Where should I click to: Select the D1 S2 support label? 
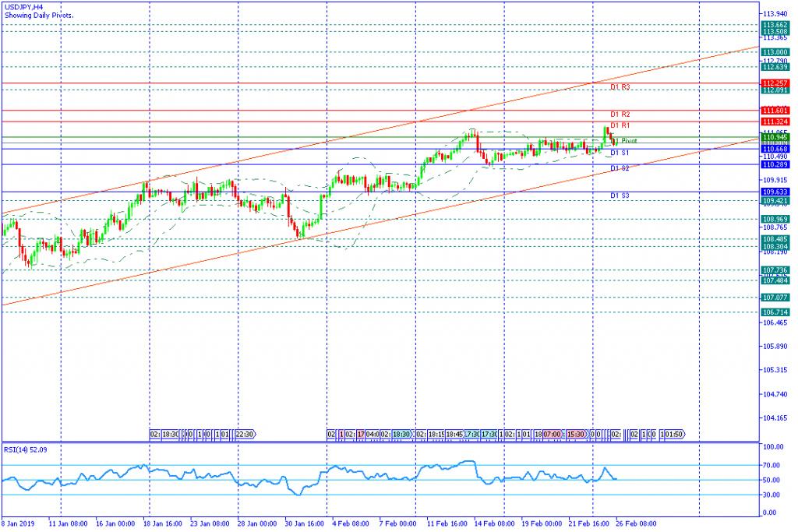click(620, 168)
